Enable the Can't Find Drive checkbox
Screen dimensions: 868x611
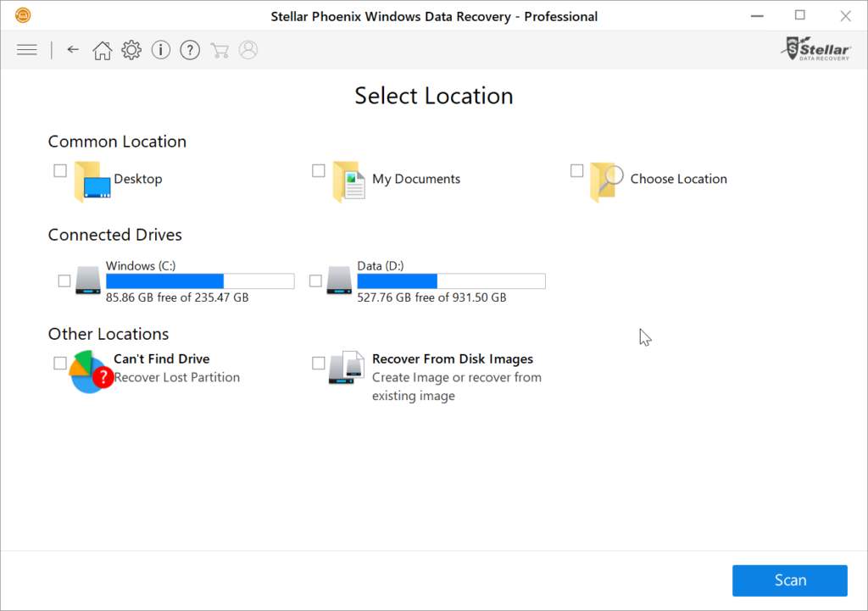(x=60, y=363)
